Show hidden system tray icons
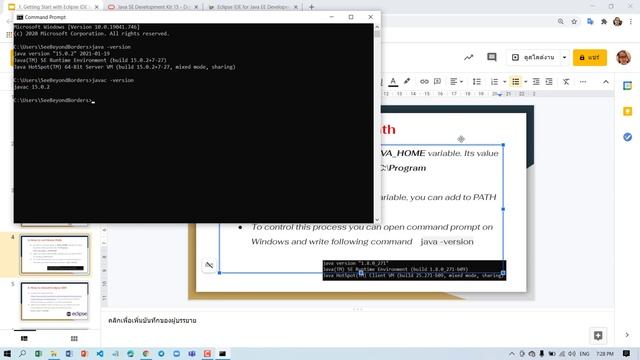This screenshot has height=360, width=640. pos(512,353)
